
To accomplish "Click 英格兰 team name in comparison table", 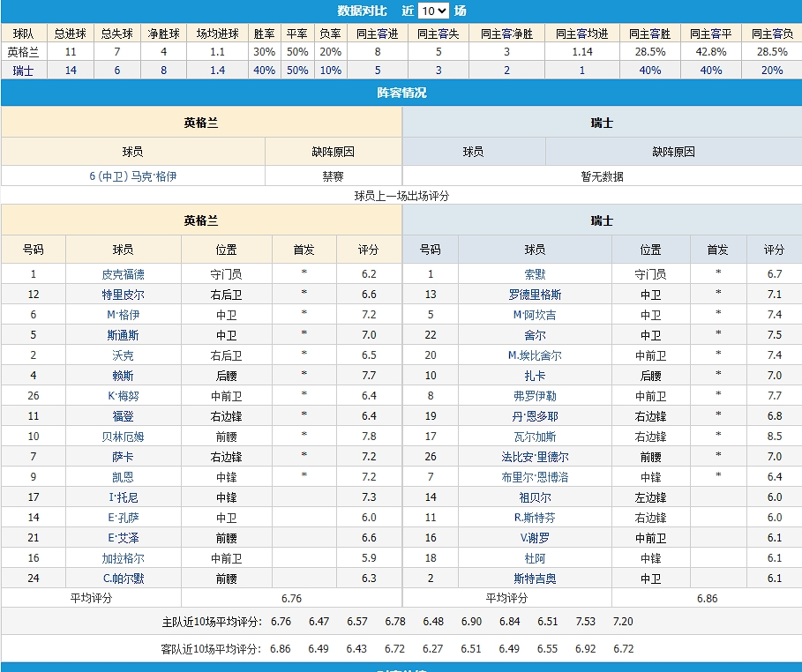I will (x=23, y=52).
